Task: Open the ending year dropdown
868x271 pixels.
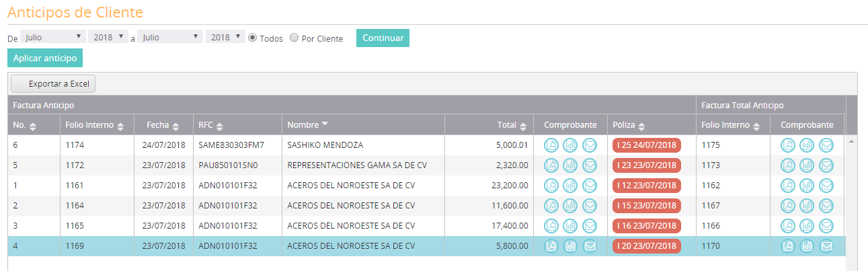Action: click(x=225, y=37)
